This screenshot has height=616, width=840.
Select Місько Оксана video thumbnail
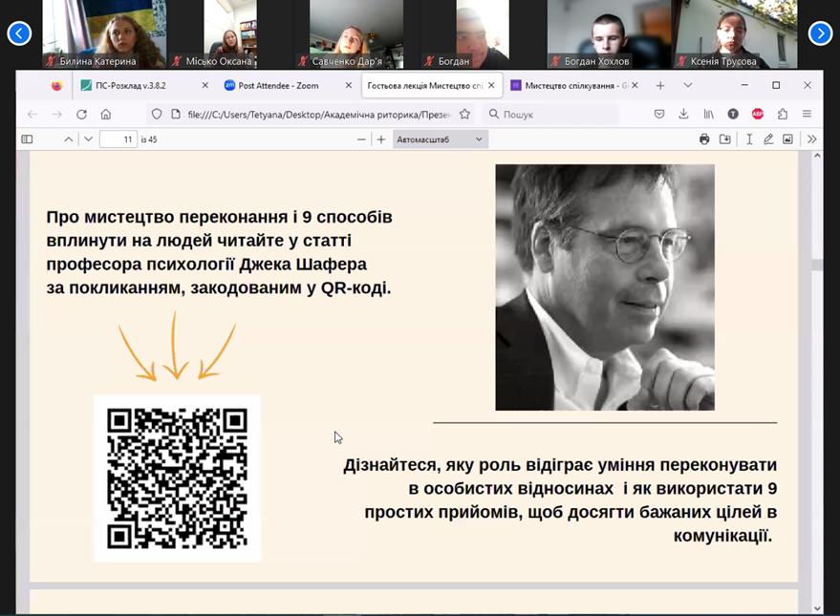click(230, 33)
